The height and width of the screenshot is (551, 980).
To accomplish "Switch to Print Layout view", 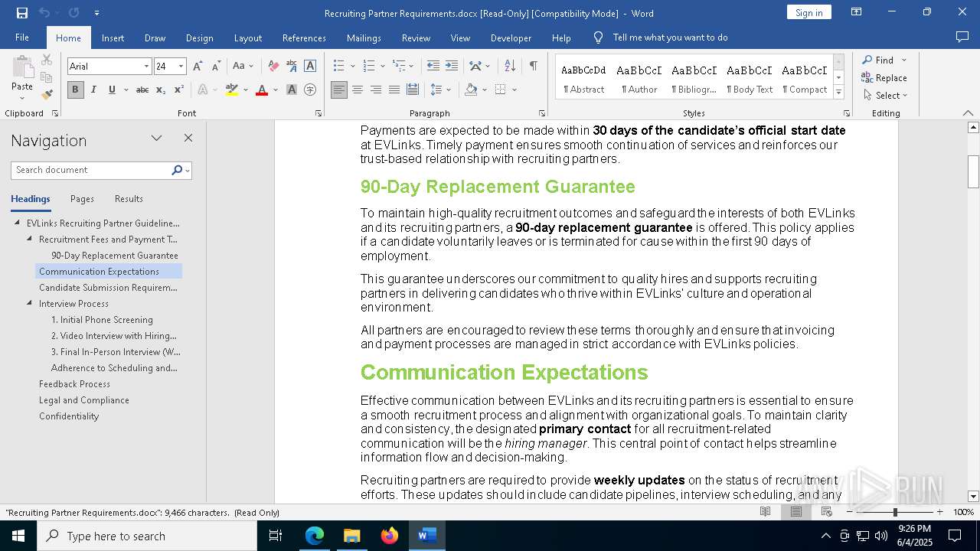I will [x=796, y=512].
